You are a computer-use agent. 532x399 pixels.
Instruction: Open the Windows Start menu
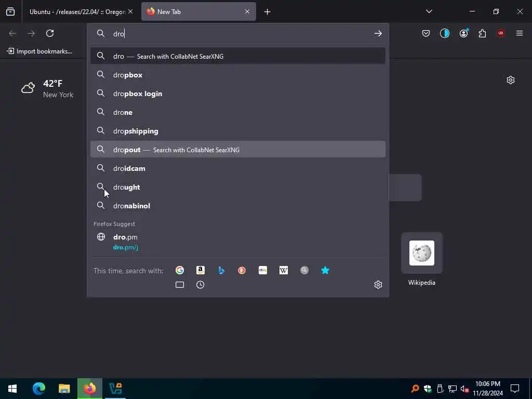click(12, 388)
